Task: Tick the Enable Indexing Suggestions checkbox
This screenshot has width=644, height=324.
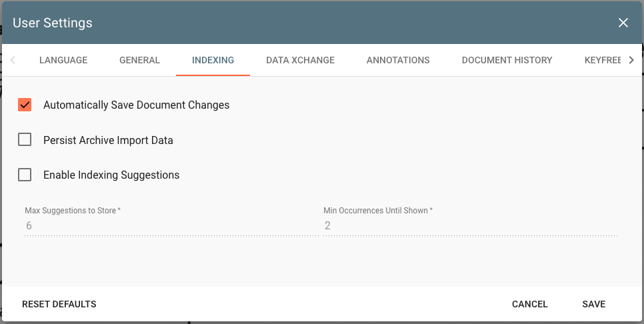Action: point(25,175)
